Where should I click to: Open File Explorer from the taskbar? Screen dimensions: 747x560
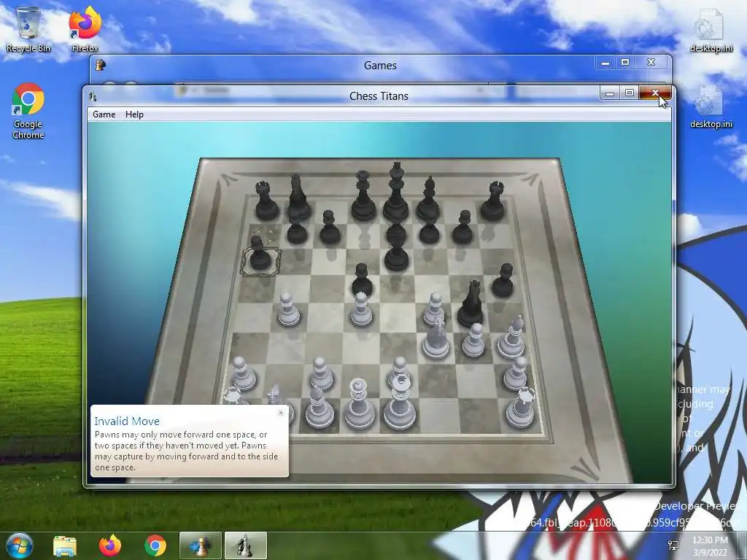click(x=65, y=545)
